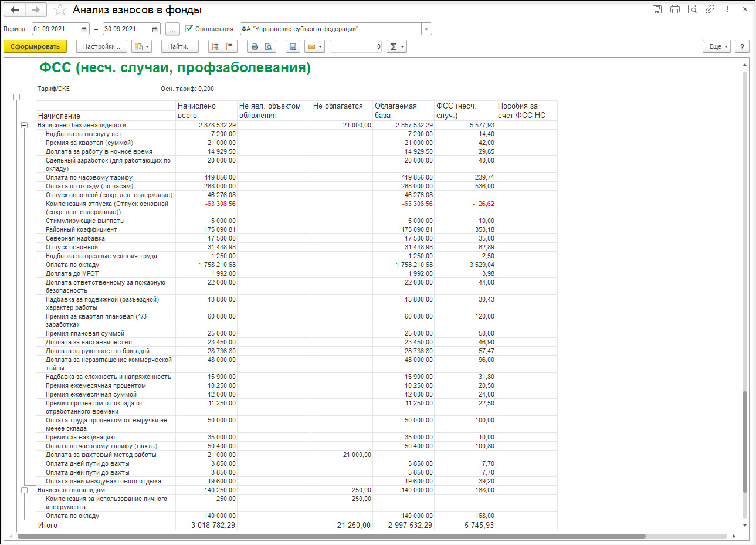756x545 pixels.
Task: Click the vertical scrollbar thumb
Action: pyautogui.click(x=745, y=442)
